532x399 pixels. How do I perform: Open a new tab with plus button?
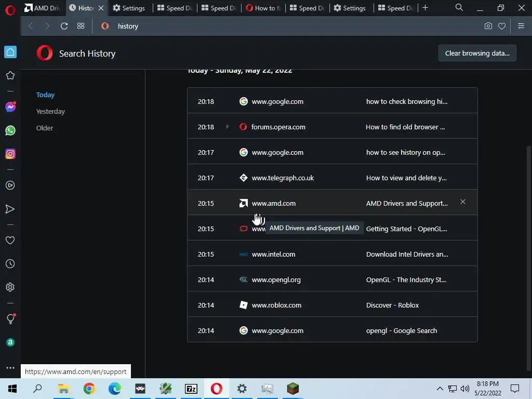425,8
